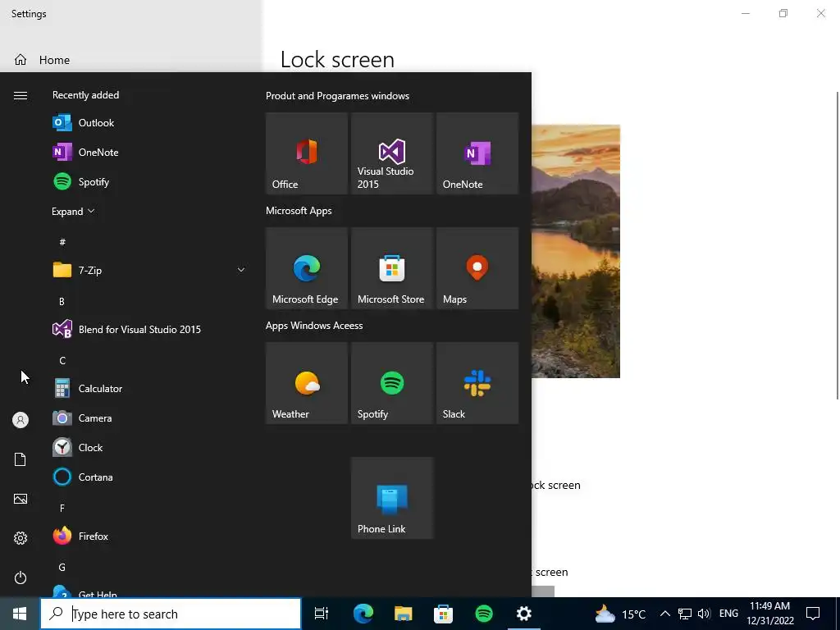Open the clock and date flyout

[x=769, y=614]
